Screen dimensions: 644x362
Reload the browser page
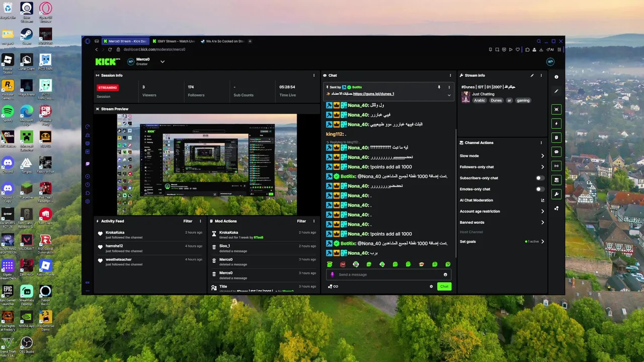click(110, 49)
